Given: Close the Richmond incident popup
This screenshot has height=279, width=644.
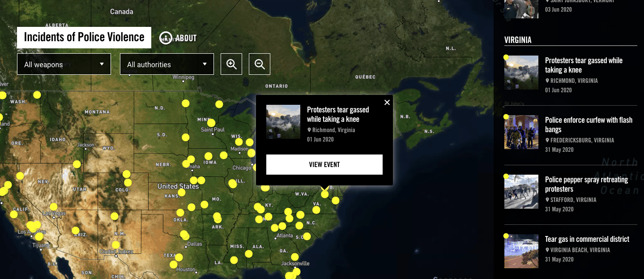Looking at the screenshot, I should [x=387, y=102].
